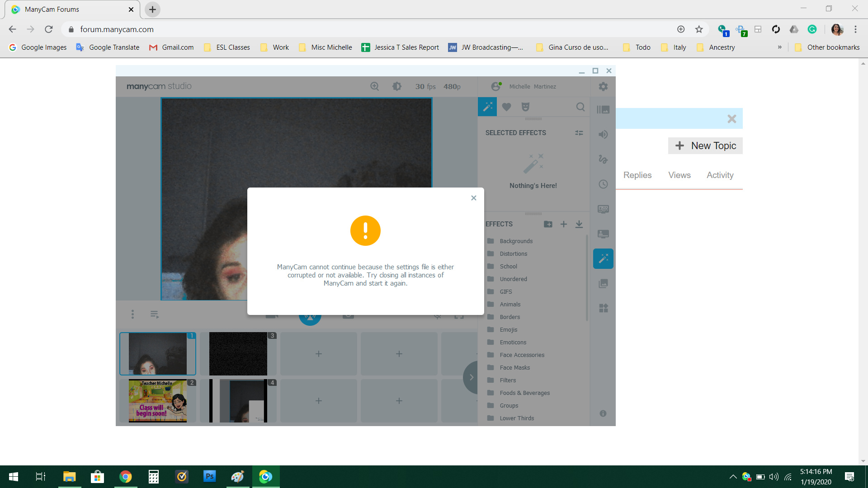This screenshot has width=868, height=488.
Task: Expand the Backgrounds effects folder
Action: 510,241
